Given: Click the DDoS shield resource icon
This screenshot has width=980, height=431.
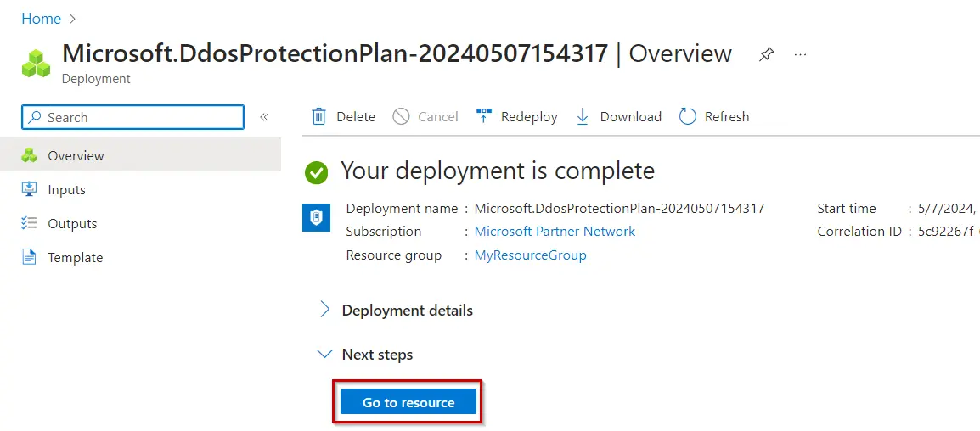Looking at the screenshot, I should [x=316, y=218].
